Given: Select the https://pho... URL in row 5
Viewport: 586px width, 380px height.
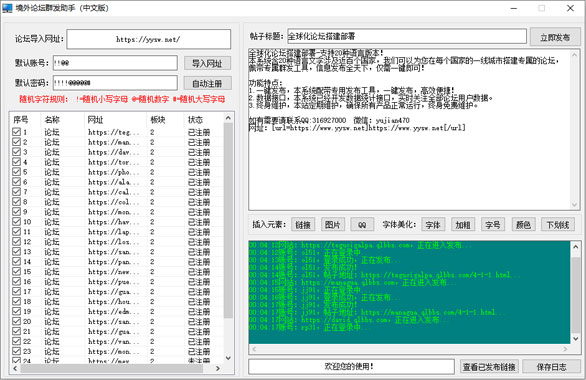Looking at the screenshot, I should [114, 172].
